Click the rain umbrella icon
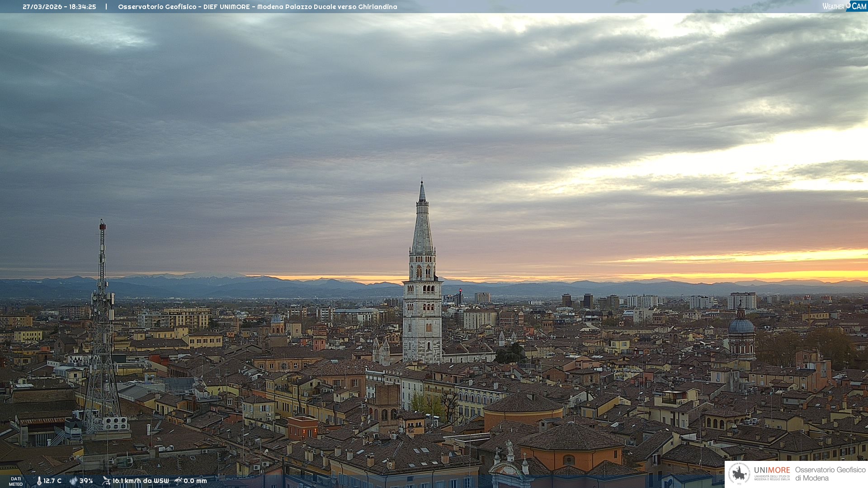This screenshot has height=488, width=868. (178, 481)
